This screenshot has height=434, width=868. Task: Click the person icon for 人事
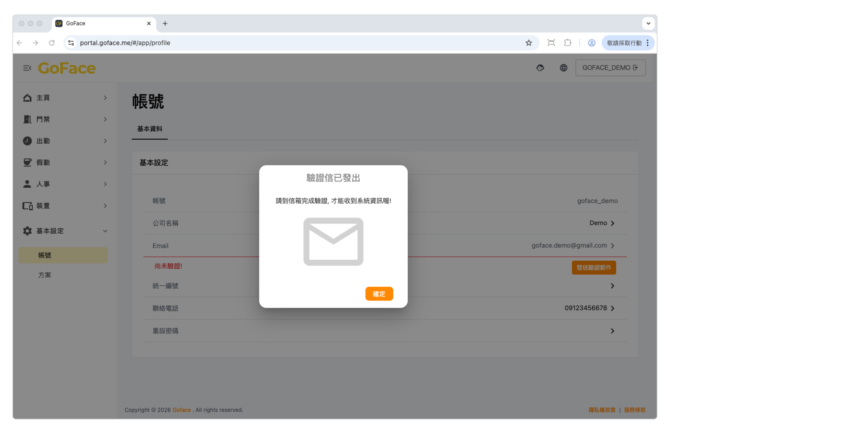pyautogui.click(x=27, y=184)
